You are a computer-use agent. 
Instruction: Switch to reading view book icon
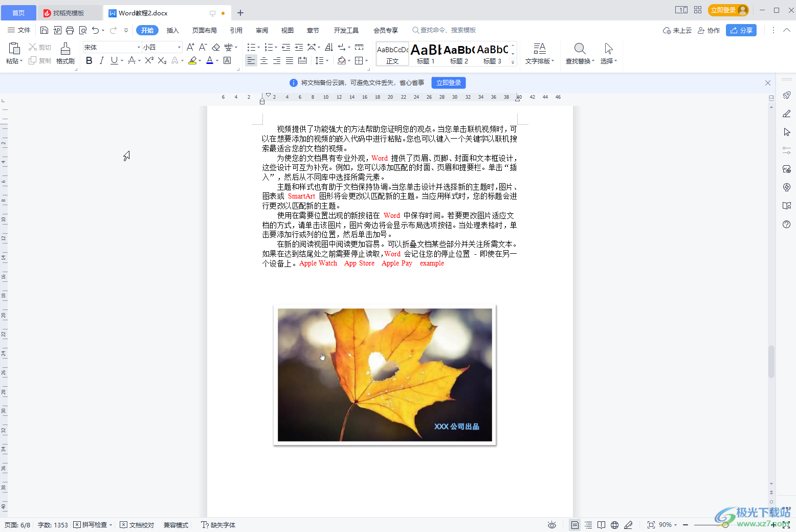[x=602, y=525]
